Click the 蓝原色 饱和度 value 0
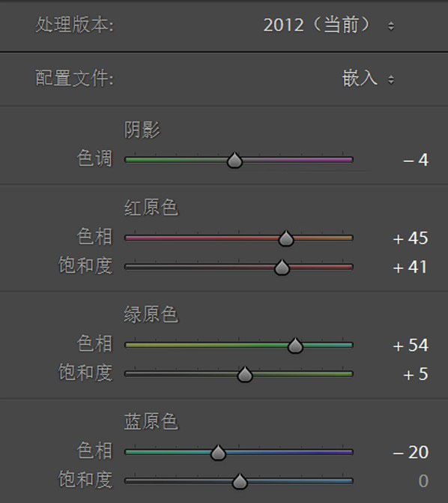Screen dimensions: 448x503 click(x=423, y=481)
